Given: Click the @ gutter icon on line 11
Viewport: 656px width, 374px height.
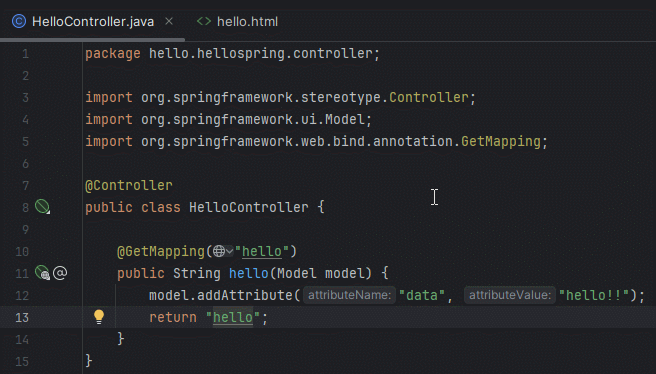Looking at the screenshot, I should (60, 273).
